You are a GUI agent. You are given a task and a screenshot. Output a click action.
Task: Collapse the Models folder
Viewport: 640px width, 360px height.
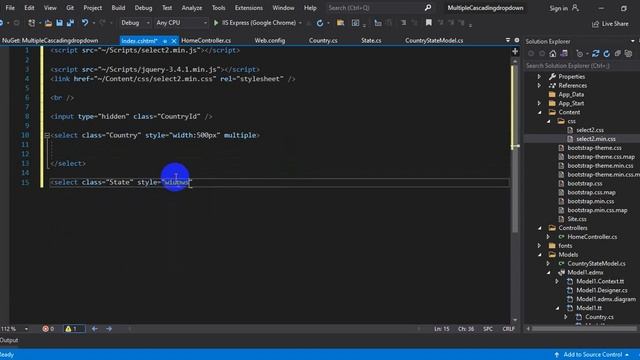(x=540, y=255)
